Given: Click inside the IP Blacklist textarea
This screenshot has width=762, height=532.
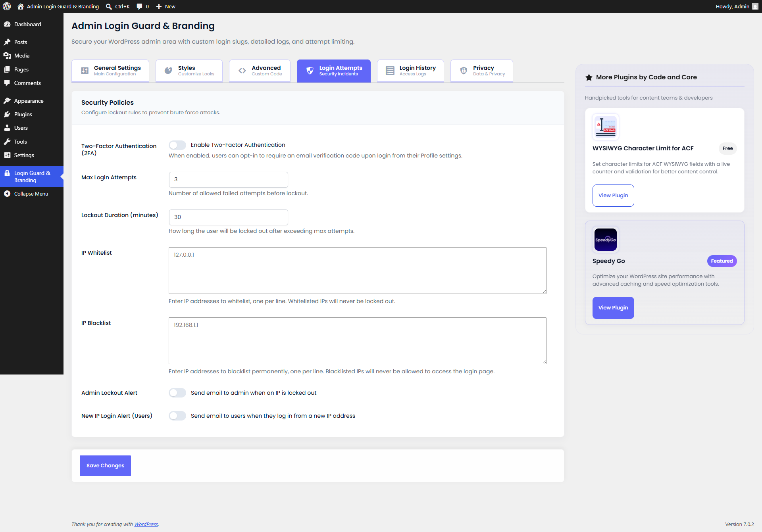Looking at the screenshot, I should point(358,341).
